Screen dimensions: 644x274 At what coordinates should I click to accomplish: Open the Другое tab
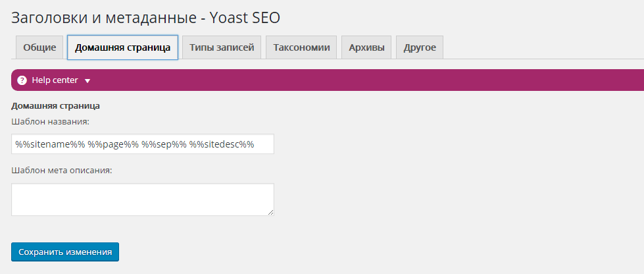pyautogui.click(x=419, y=47)
